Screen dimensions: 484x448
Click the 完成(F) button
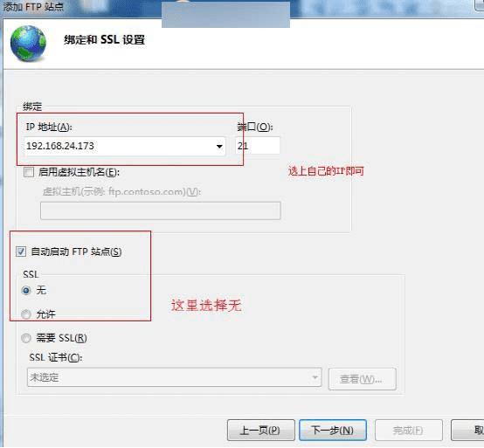409,431
